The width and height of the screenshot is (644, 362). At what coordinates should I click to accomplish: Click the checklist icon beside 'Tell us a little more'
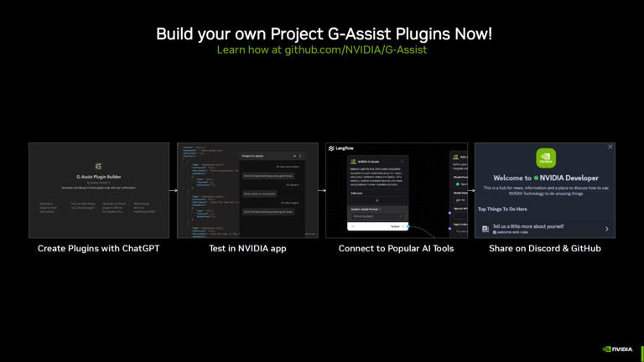point(486,228)
